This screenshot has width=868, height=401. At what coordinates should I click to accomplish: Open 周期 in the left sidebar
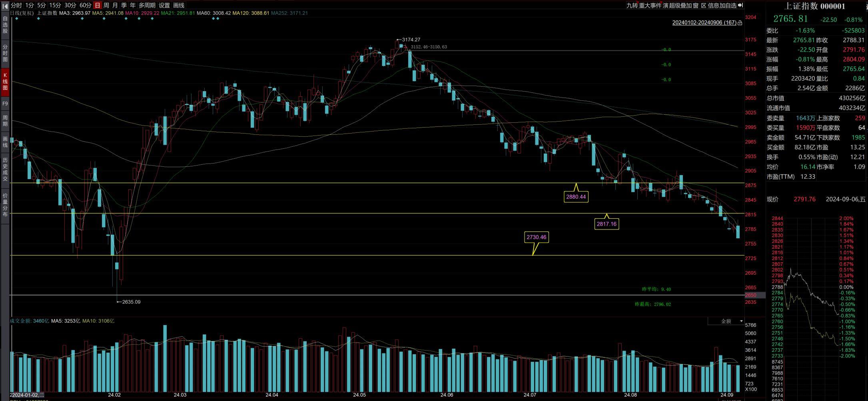(x=5, y=121)
